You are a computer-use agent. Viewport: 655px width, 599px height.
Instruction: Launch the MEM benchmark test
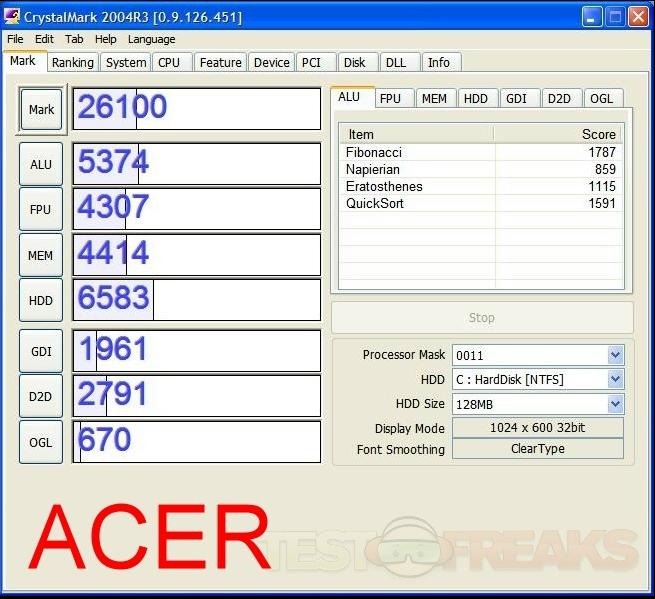[41, 255]
